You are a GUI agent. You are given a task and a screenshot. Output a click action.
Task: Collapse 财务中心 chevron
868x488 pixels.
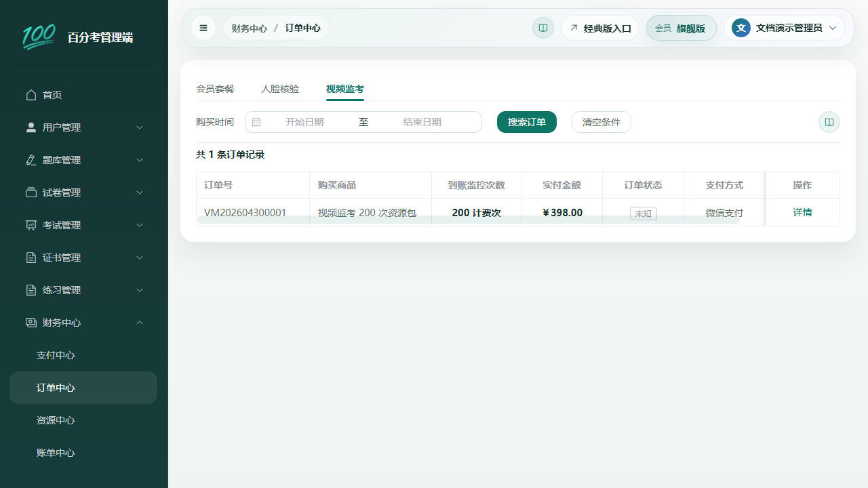(140, 323)
